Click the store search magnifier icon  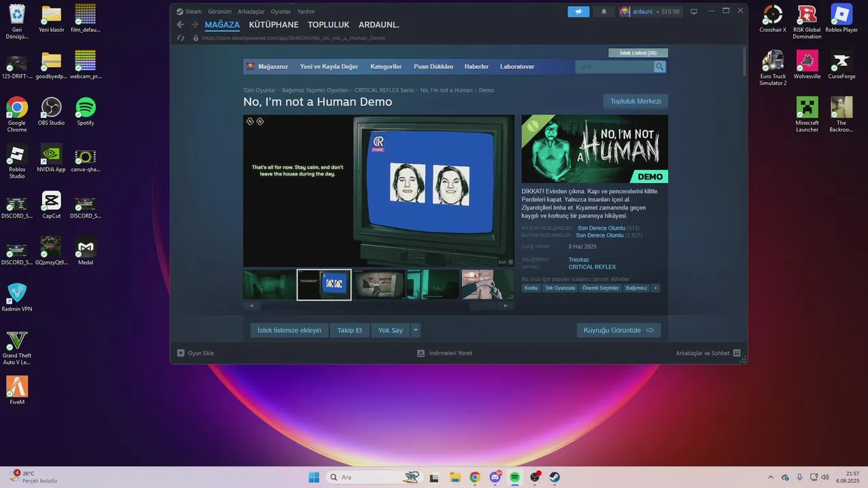(x=660, y=66)
